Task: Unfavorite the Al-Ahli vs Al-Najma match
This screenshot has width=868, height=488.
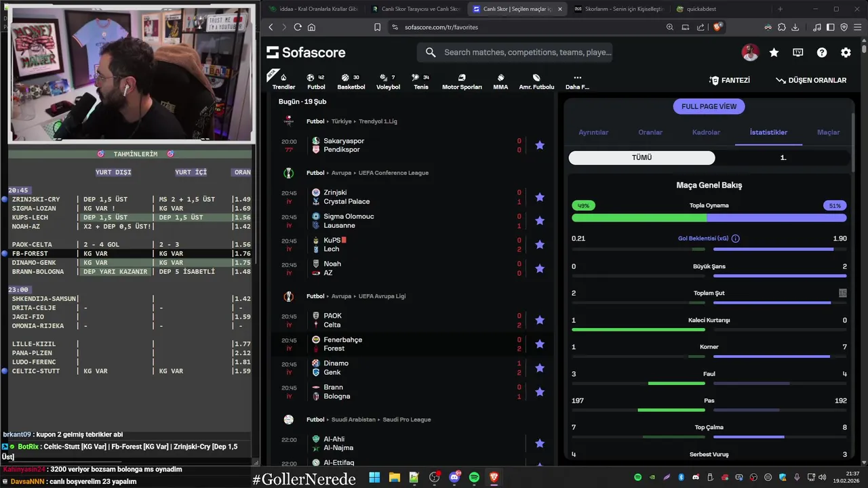Action: pyautogui.click(x=540, y=443)
